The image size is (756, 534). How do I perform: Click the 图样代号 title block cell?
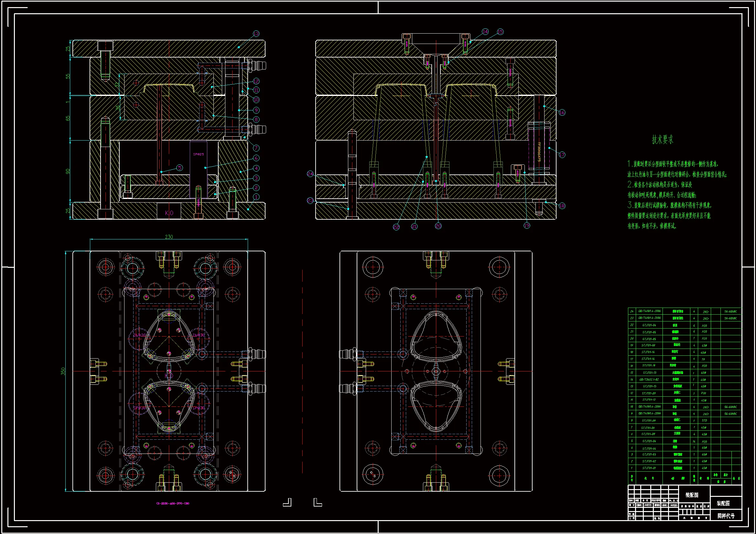[726, 516]
